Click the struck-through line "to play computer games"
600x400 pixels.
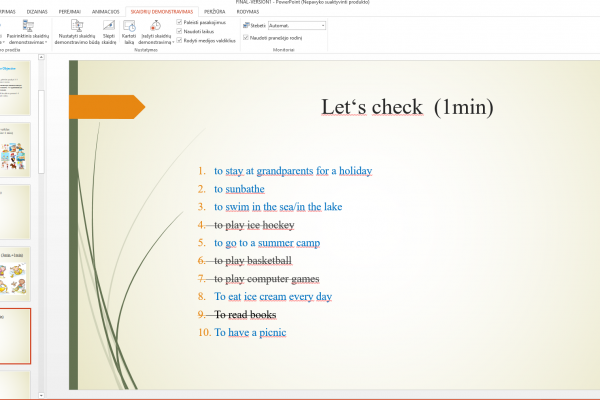(x=267, y=279)
